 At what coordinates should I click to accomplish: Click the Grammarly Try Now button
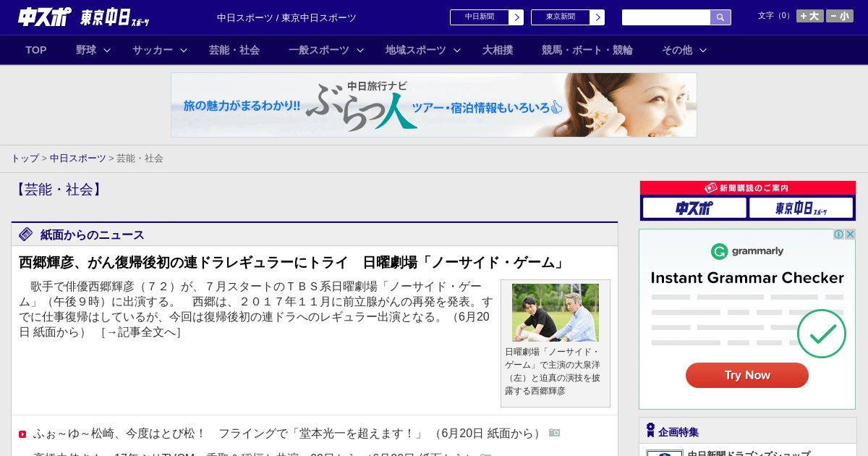(747, 375)
